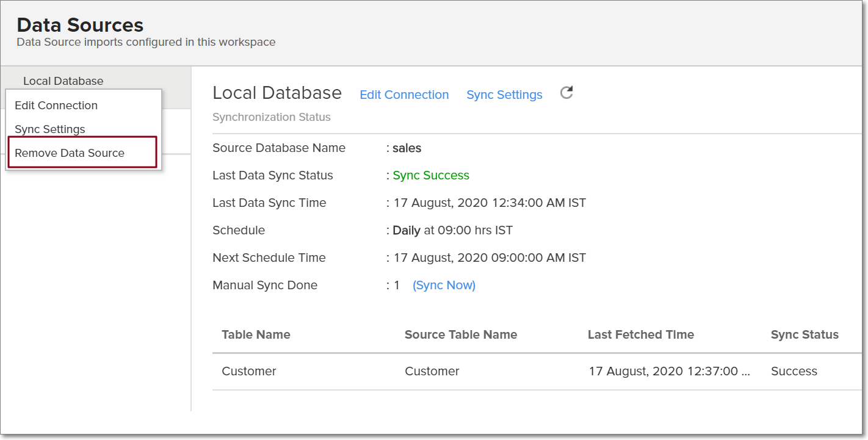Click the source database name value sales
This screenshot has height=440, width=868.
tap(407, 148)
